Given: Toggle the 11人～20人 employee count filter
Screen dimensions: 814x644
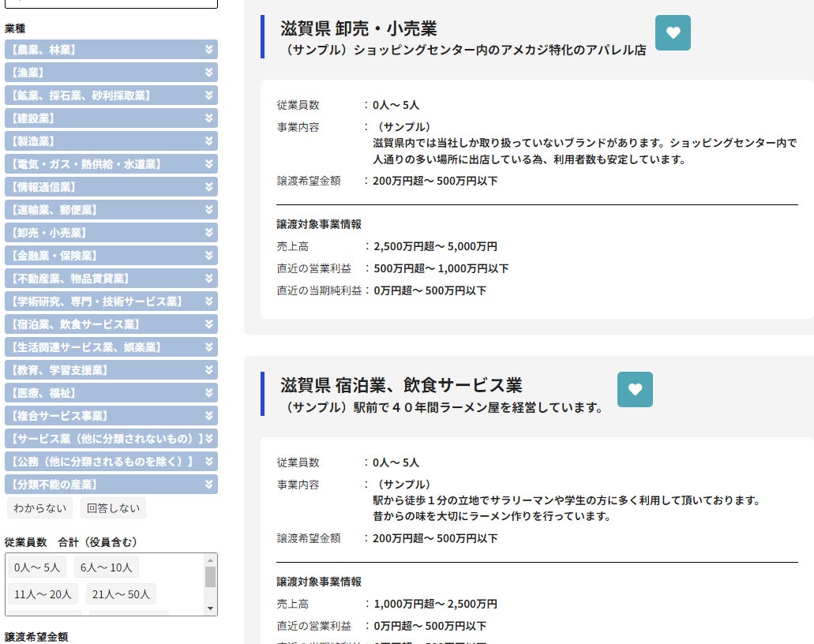Looking at the screenshot, I should point(43,594).
